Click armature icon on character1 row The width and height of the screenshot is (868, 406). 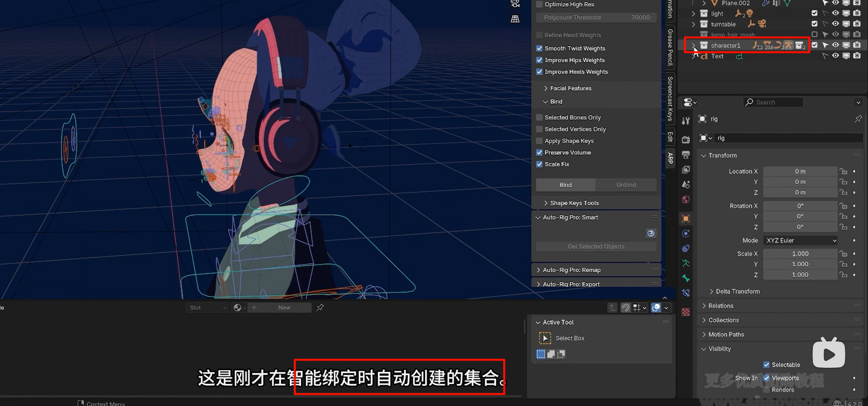pyautogui.click(x=788, y=45)
